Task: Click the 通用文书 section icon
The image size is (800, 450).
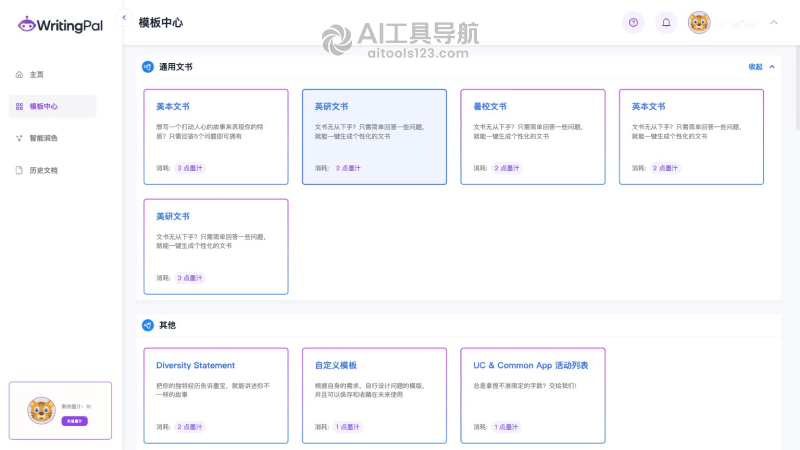Action: coord(148,67)
